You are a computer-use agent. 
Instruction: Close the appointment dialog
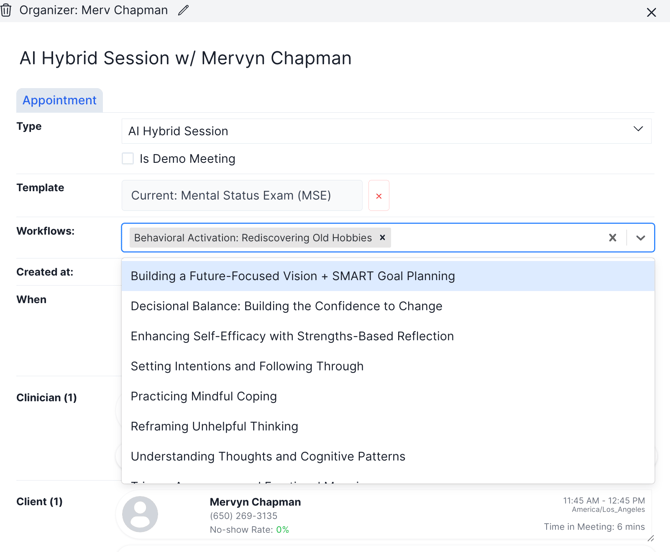point(651,12)
